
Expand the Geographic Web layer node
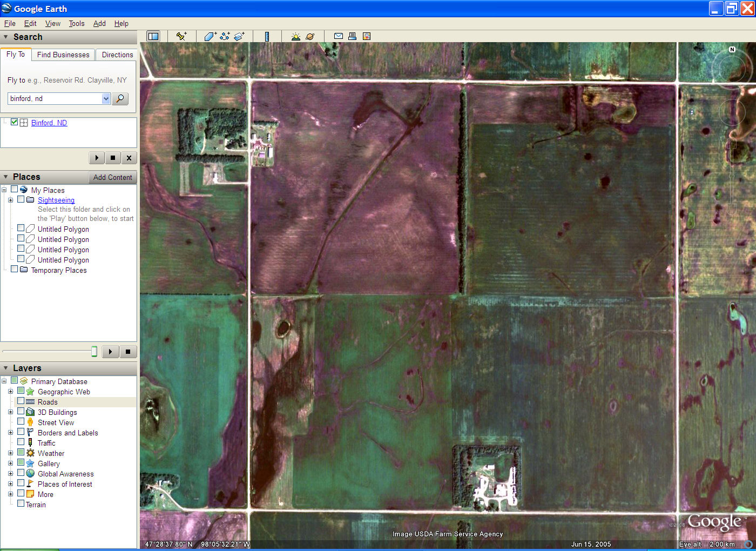(x=10, y=392)
